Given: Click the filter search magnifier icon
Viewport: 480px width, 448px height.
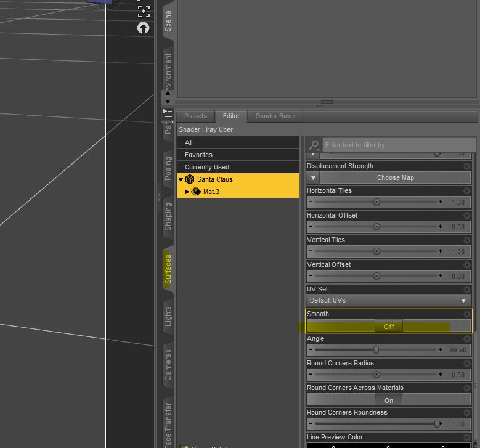Looking at the screenshot, I should 314,145.
